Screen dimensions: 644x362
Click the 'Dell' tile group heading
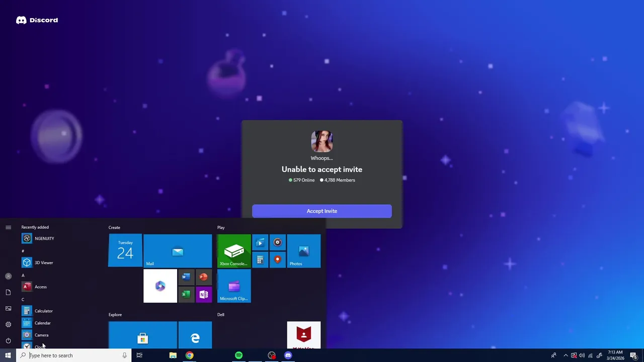(x=221, y=315)
